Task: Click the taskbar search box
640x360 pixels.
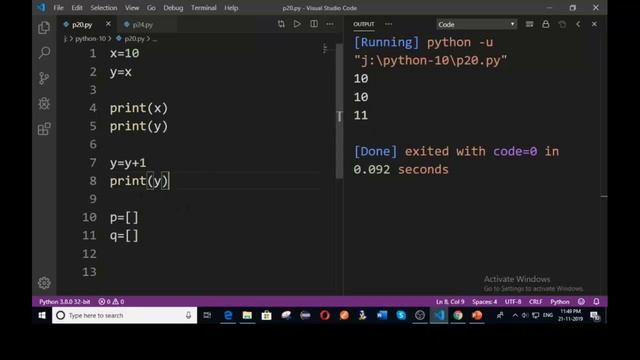Action: tap(124, 315)
